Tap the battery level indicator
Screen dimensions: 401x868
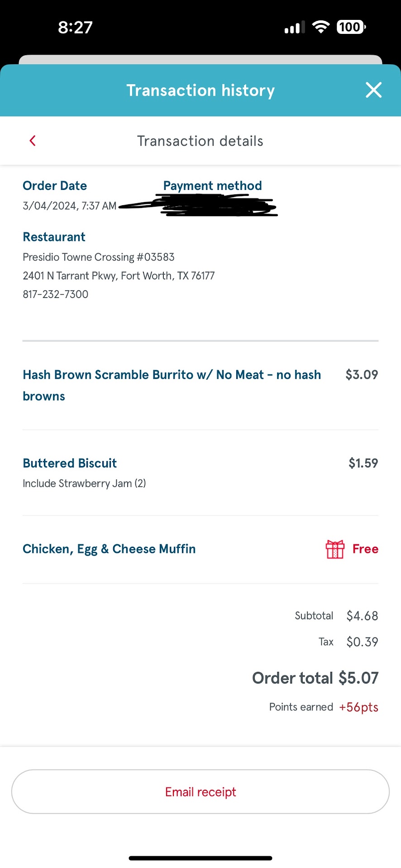pos(351,27)
